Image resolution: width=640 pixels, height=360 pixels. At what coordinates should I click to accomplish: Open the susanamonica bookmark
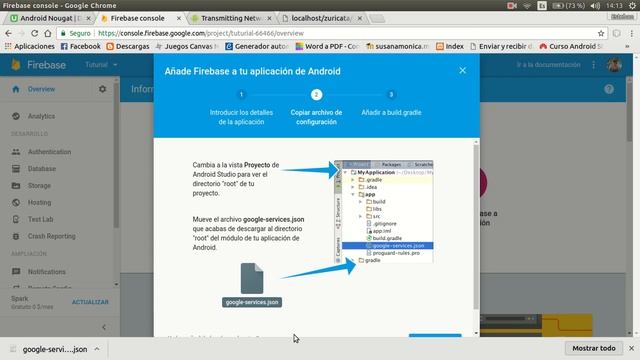pos(397,47)
